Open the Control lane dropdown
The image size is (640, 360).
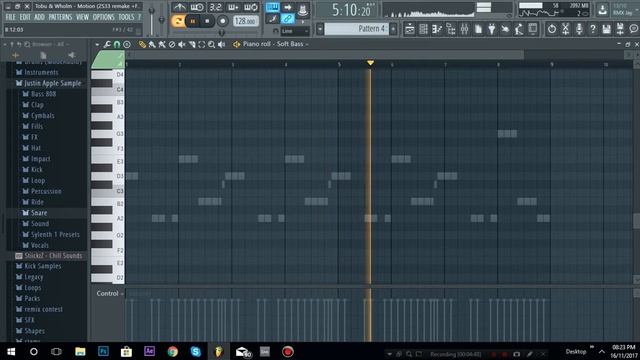[110, 293]
